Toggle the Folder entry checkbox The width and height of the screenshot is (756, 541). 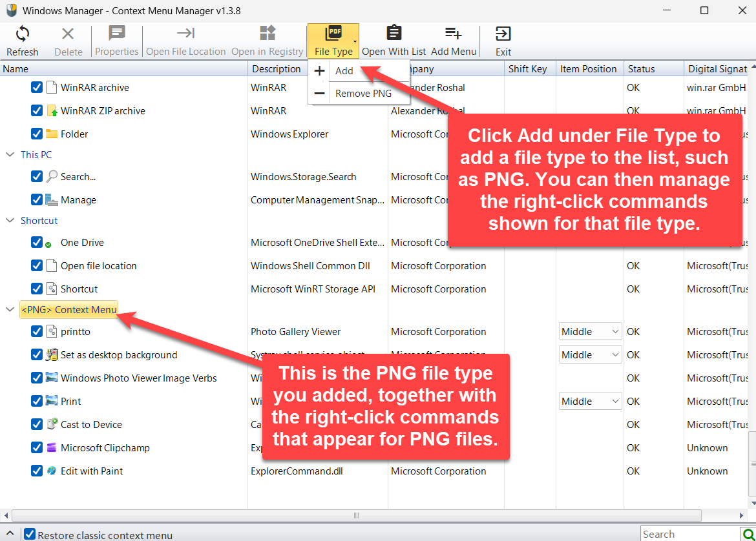[37, 134]
